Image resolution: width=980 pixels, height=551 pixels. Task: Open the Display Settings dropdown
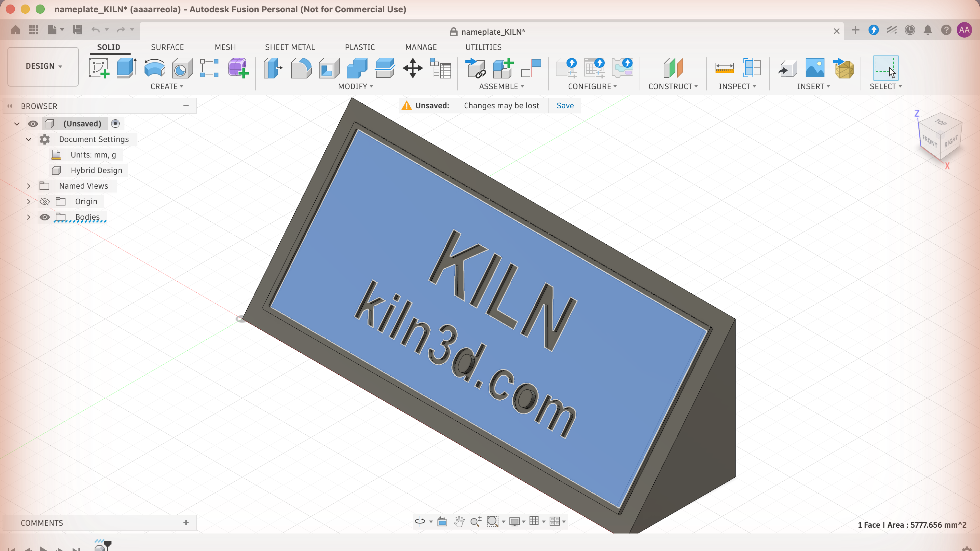(x=517, y=521)
